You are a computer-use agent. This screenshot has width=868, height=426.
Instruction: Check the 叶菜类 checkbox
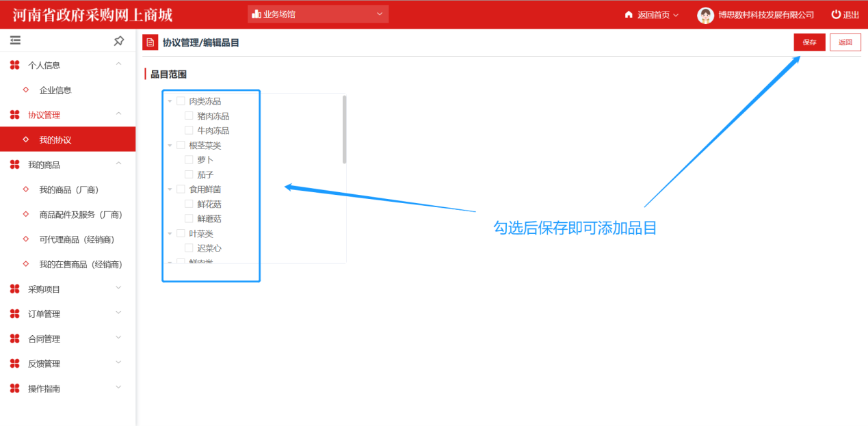tap(181, 233)
